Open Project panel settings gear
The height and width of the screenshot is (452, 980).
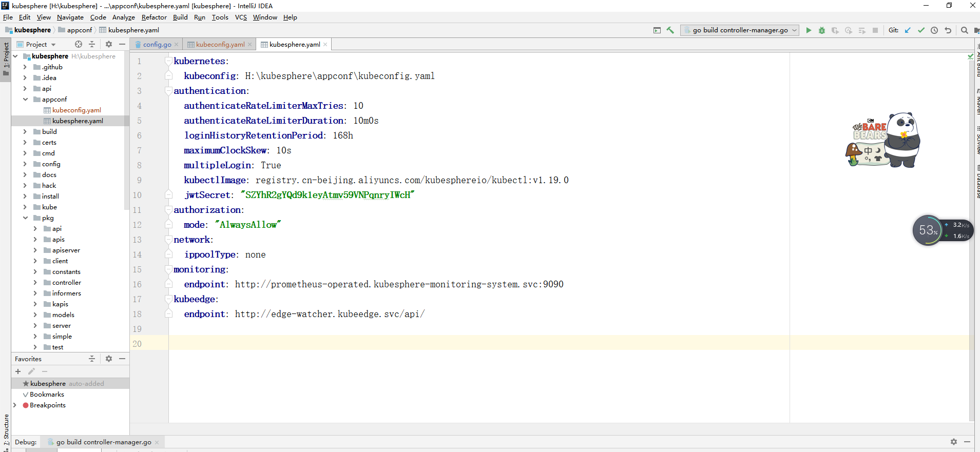tap(109, 44)
